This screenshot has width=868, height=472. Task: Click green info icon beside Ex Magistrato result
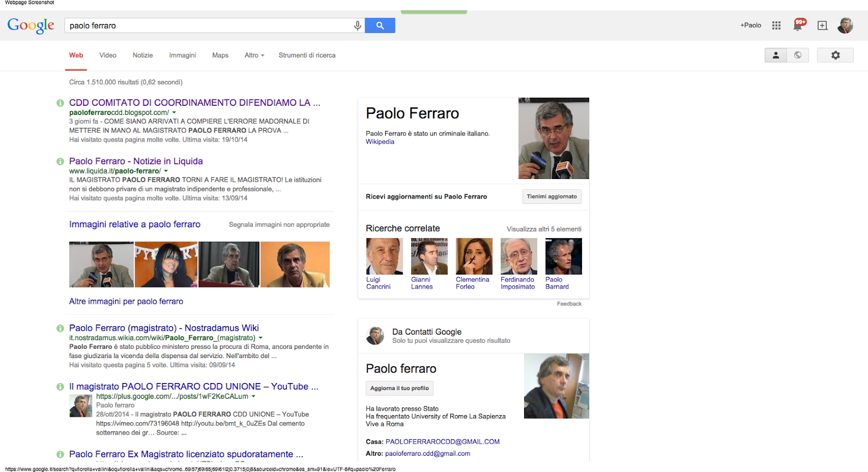pos(60,455)
